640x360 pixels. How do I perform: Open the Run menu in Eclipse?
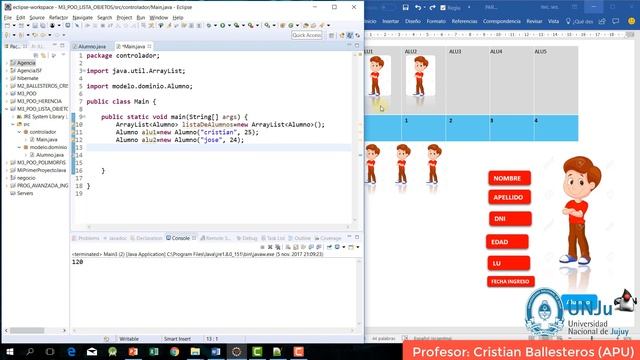tap(140, 18)
